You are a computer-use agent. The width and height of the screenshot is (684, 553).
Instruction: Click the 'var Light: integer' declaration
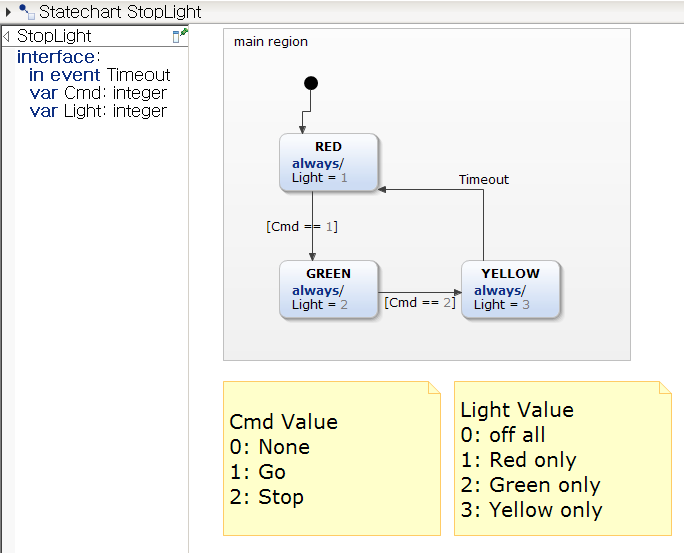pos(98,111)
